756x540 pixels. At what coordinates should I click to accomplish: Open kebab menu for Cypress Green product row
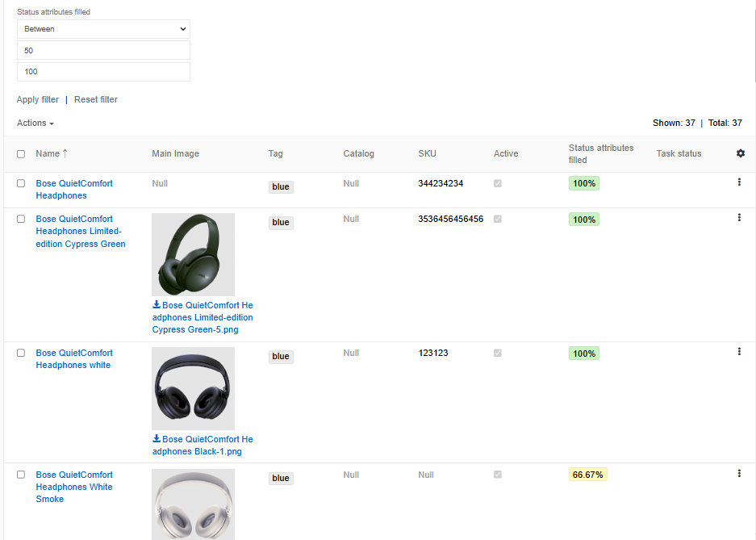click(x=739, y=217)
